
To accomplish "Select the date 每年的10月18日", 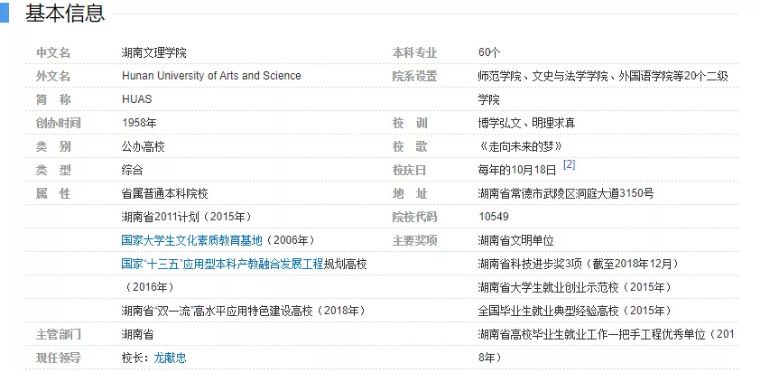I will [x=517, y=170].
